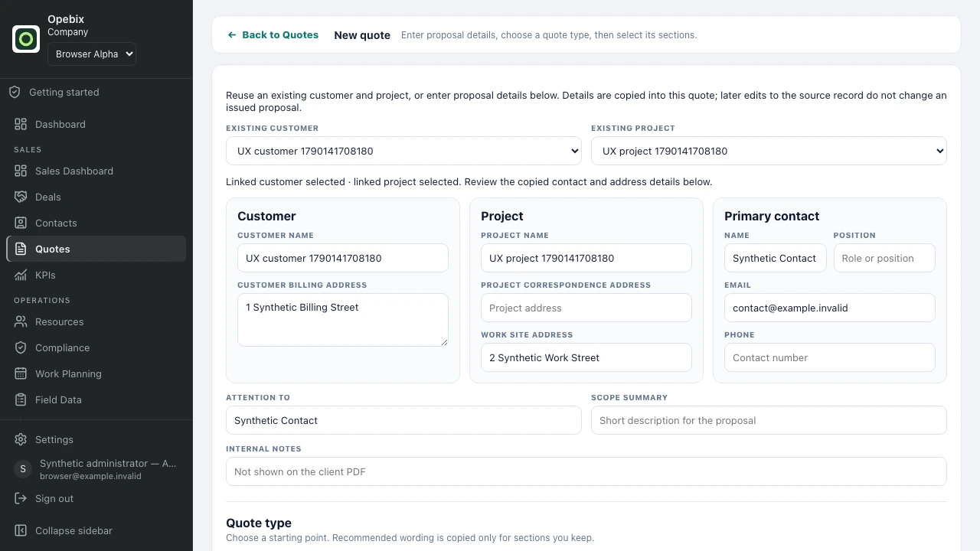The width and height of the screenshot is (980, 551).
Task: Click the Project Name input field
Action: tap(586, 258)
